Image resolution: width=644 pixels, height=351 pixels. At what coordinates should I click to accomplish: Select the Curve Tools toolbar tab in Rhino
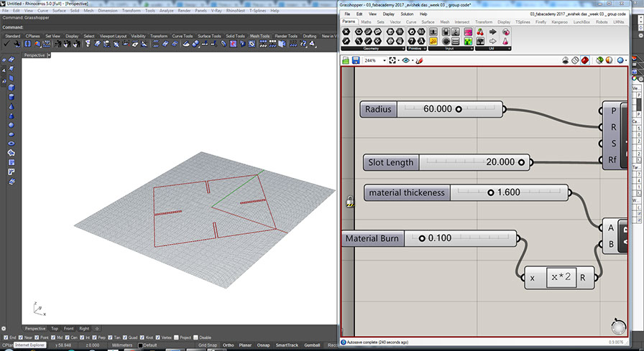pos(182,36)
